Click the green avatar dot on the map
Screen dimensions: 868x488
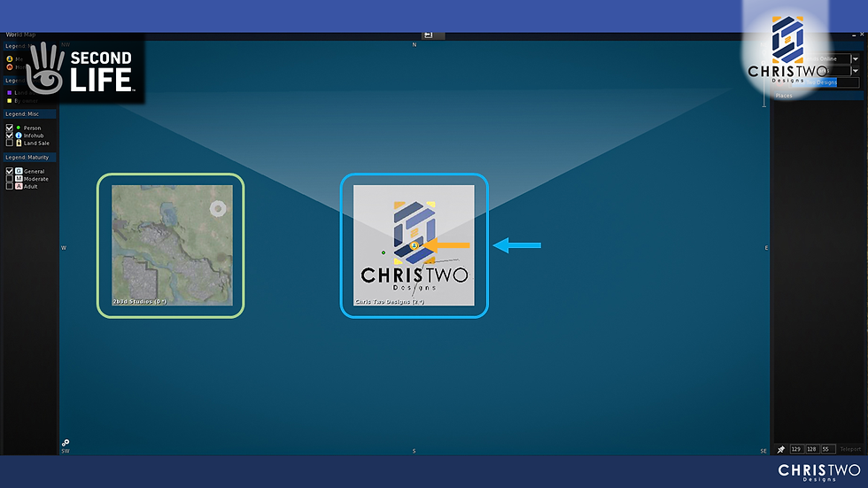click(x=383, y=252)
